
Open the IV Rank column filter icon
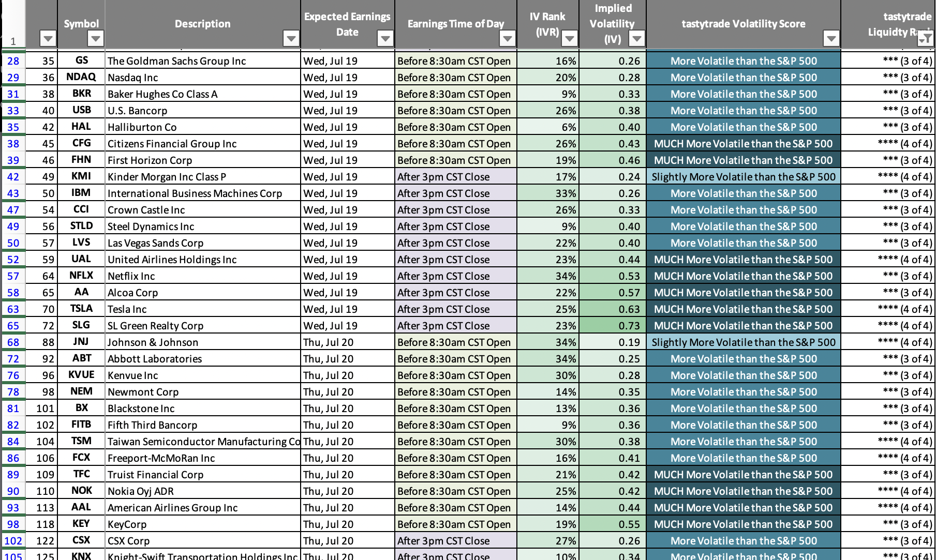coord(570,38)
